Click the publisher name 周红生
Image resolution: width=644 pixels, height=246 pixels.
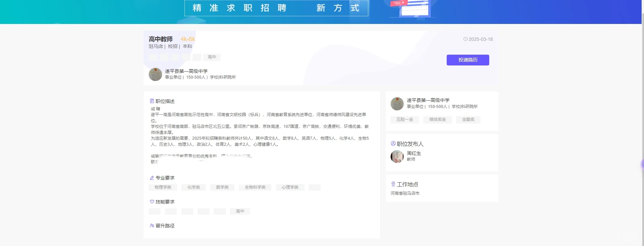[x=414, y=153]
